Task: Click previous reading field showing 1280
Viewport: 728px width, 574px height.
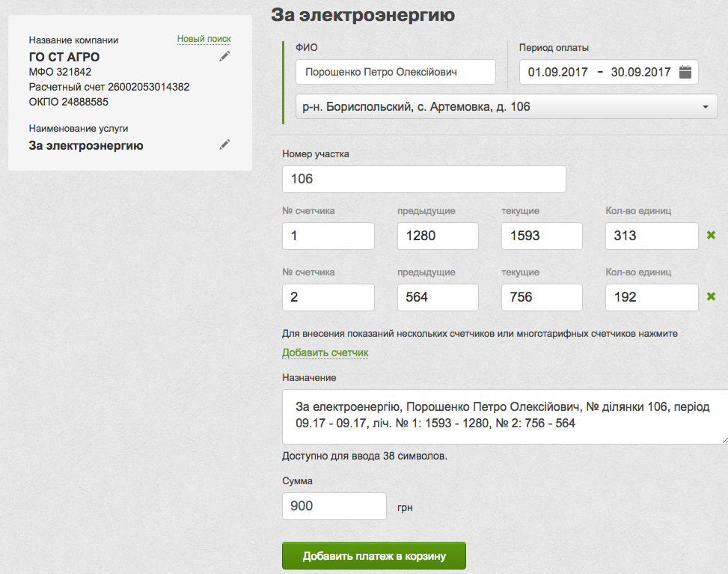Action: [438, 236]
